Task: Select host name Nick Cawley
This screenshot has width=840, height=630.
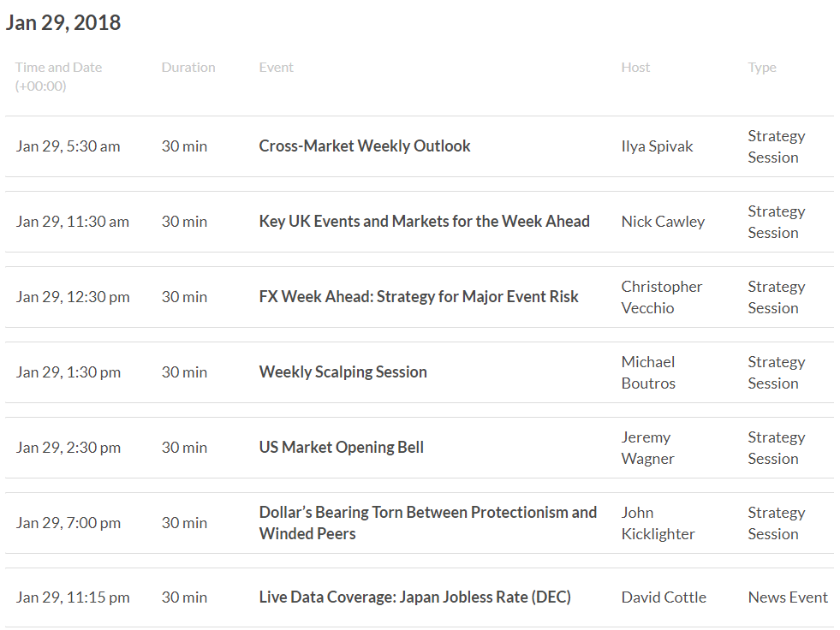Action: [x=663, y=222]
